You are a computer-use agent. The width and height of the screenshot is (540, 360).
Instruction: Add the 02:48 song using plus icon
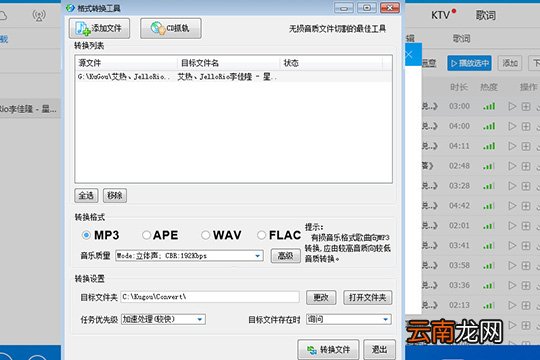tap(526, 166)
